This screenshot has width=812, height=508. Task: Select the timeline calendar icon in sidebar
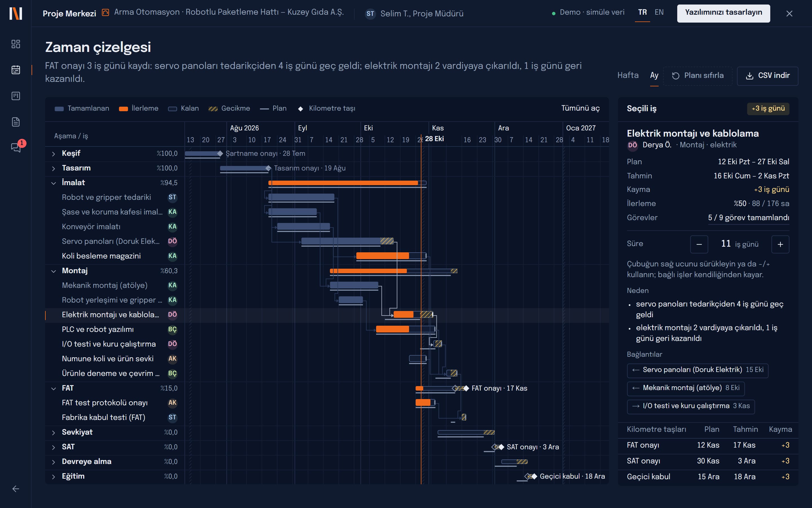[x=16, y=70]
